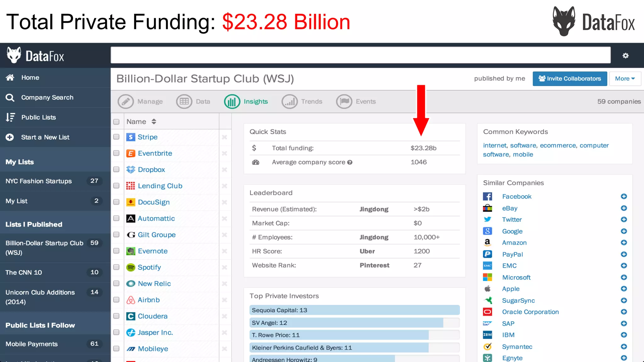The height and width of the screenshot is (362, 644).
Task: Add PayPal using its plus icon
Action: point(624,254)
